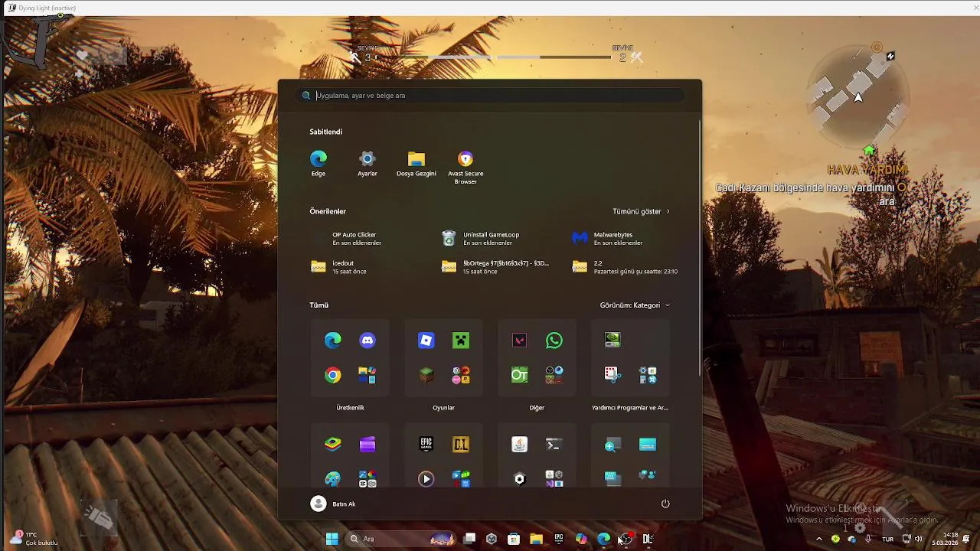Toggle microphone icon in system tray

tap(868, 539)
